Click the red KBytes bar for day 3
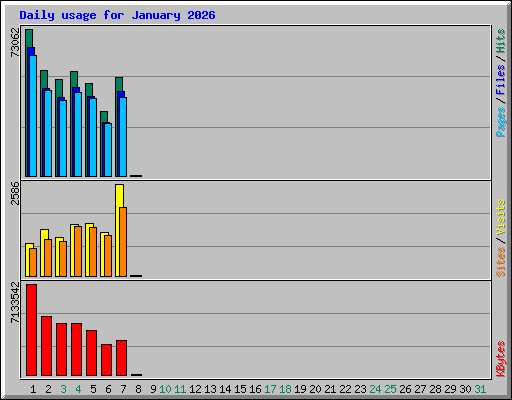 click(61, 349)
